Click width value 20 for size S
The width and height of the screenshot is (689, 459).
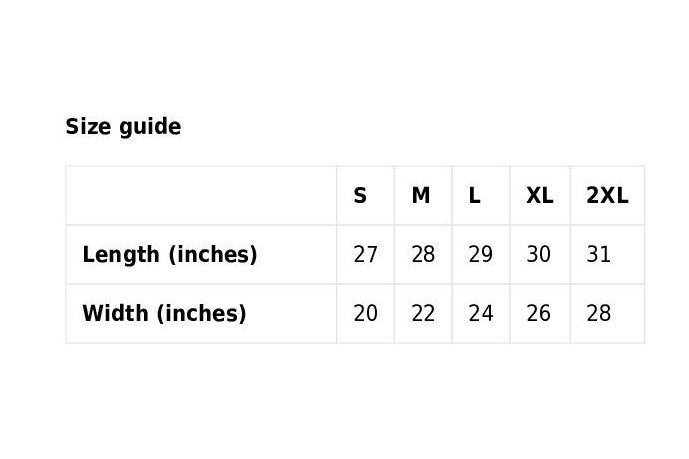366,314
